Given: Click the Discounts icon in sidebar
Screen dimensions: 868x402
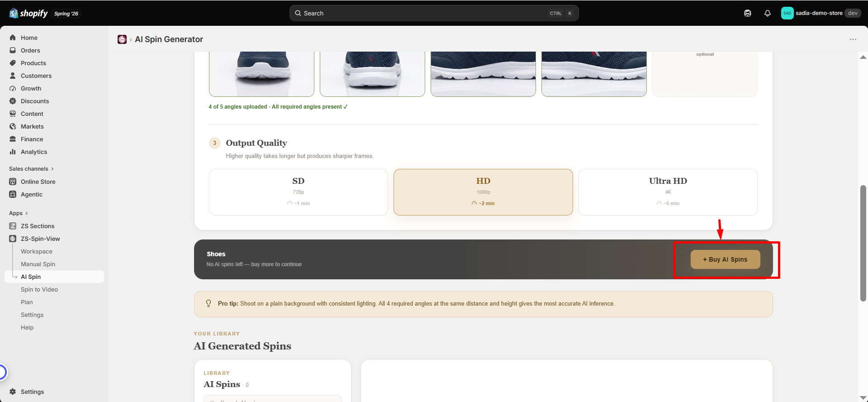Looking at the screenshot, I should click(13, 101).
